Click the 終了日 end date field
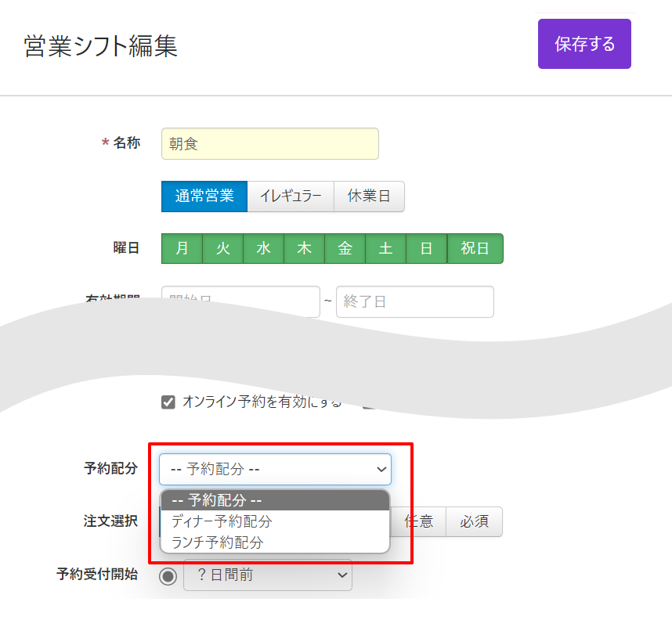This screenshot has height=638, width=672. [x=414, y=302]
